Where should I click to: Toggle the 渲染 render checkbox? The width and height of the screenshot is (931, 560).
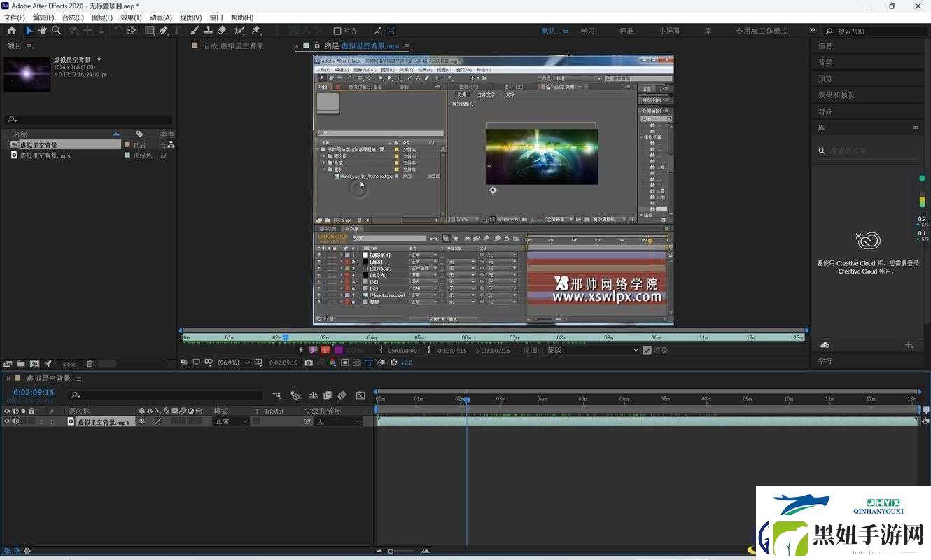647,350
